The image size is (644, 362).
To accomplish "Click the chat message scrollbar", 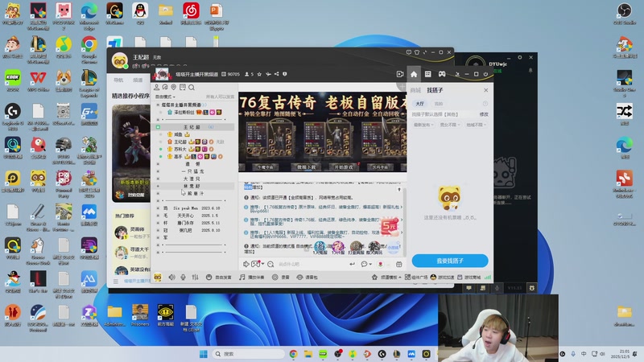I will point(404,222).
